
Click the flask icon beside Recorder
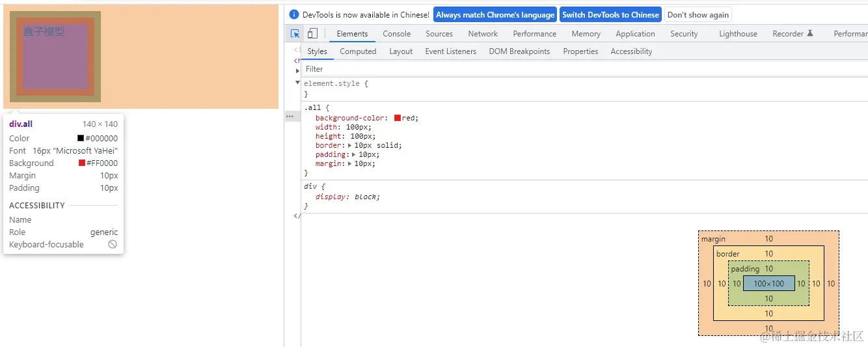point(810,34)
